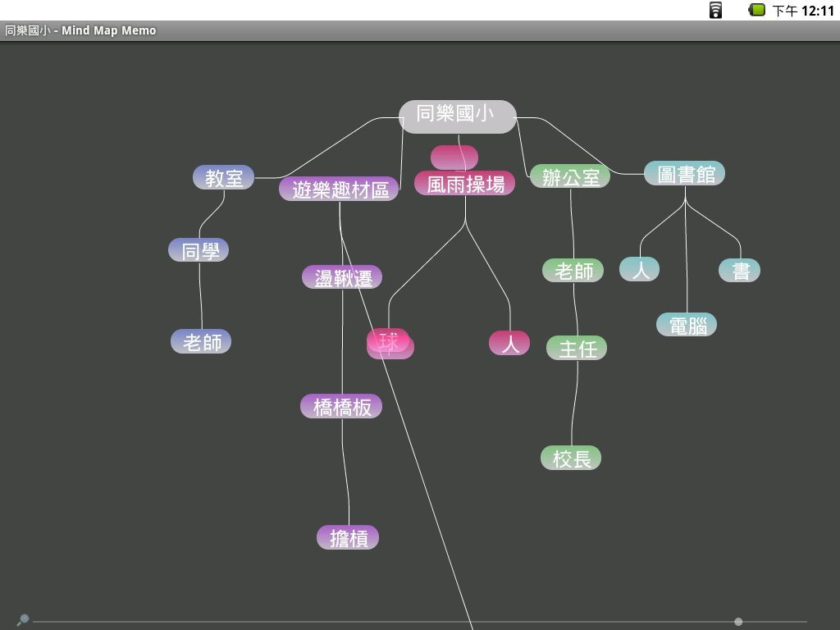
Task: Click the zoom magnifier icon
Action: click(x=23, y=620)
